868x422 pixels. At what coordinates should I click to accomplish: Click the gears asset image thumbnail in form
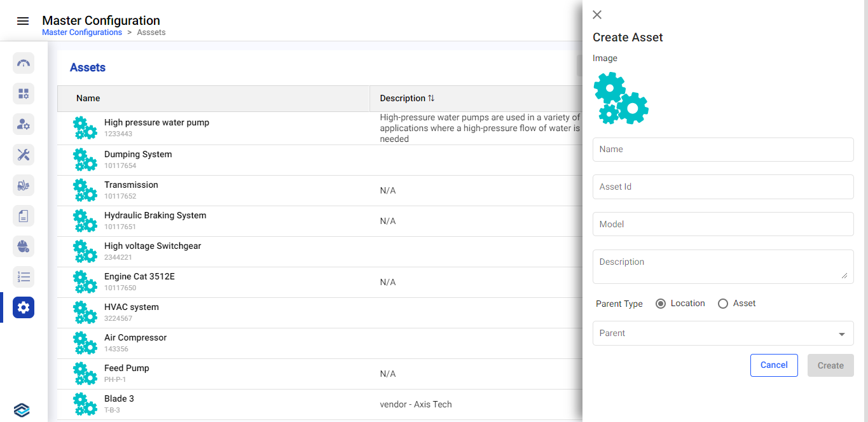(621, 98)
